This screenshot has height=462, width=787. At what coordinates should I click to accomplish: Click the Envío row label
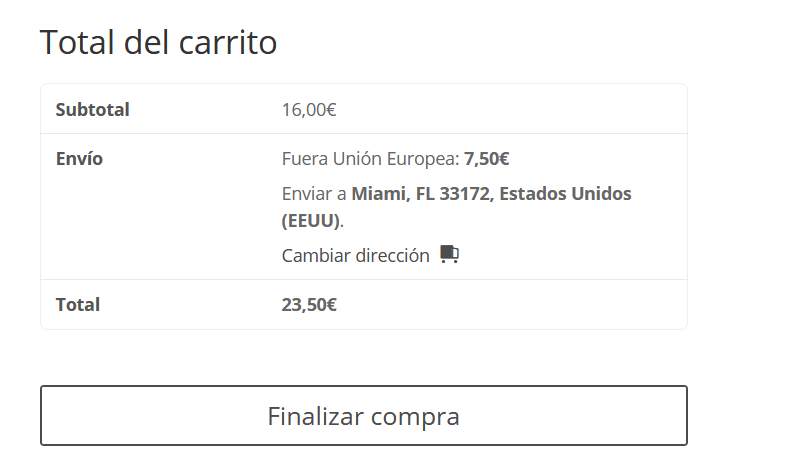pyautogui.click(x=79, y=159)
